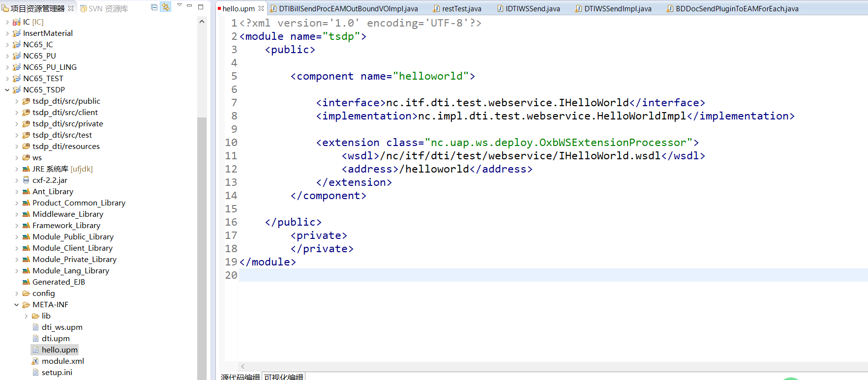Collapse the META-INF folder
The image size is (868, 380).
(16, 305)
